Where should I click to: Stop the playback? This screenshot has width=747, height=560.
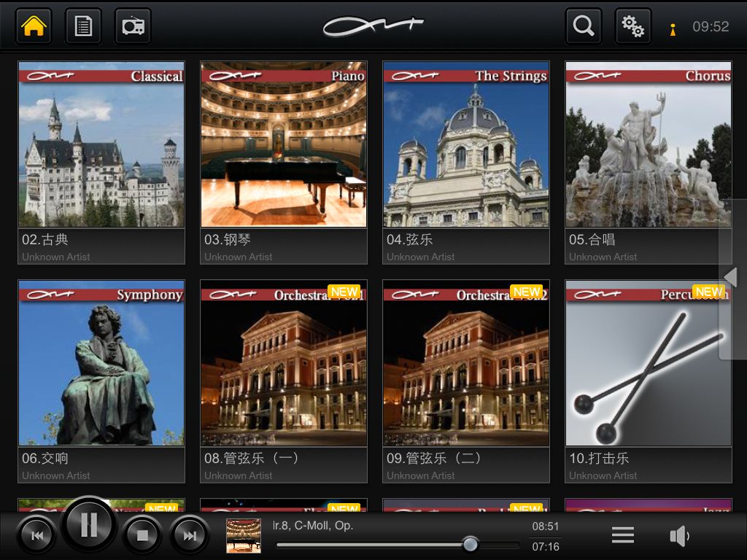pos(142,536)
